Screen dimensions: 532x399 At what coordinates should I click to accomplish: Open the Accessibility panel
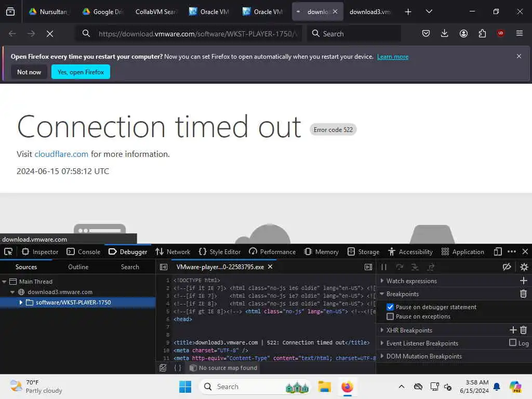coord(410,252)
